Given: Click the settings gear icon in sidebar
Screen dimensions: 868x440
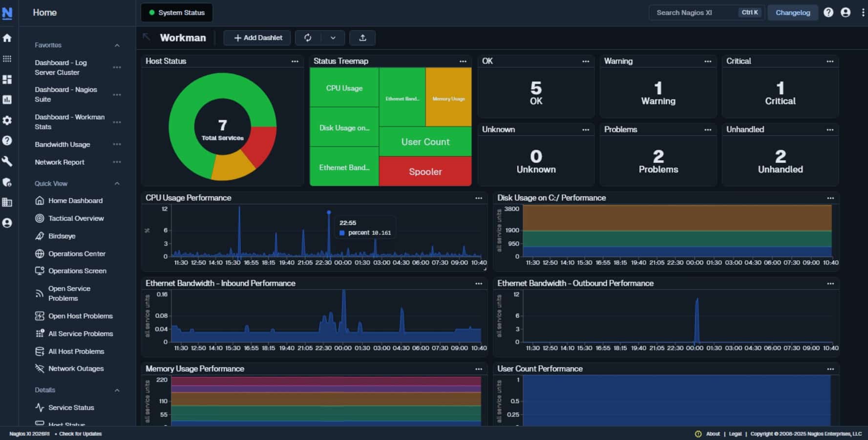Looking at the screenshot, I should point(7,120).
